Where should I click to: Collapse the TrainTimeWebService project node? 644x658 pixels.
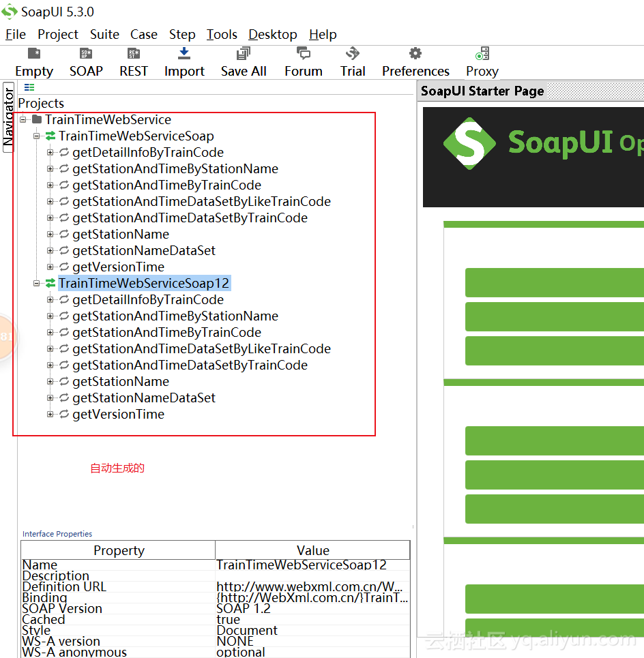pyautogui.click(x=23, y=119)
